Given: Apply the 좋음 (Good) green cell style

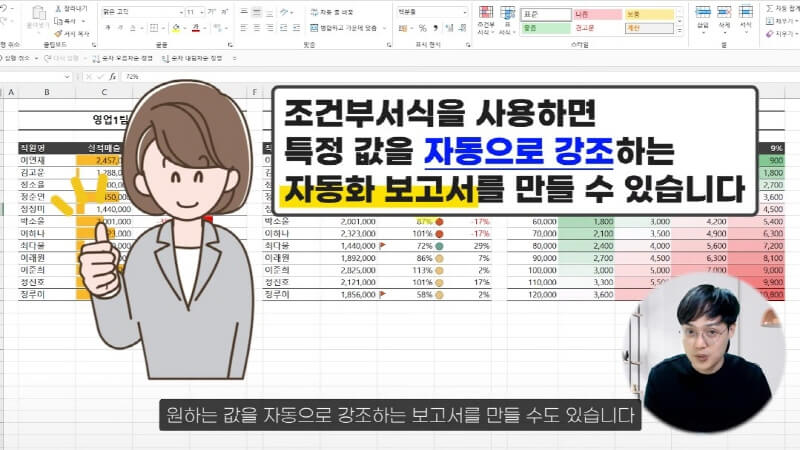Looking at the screenshot, I should [545, 29].
